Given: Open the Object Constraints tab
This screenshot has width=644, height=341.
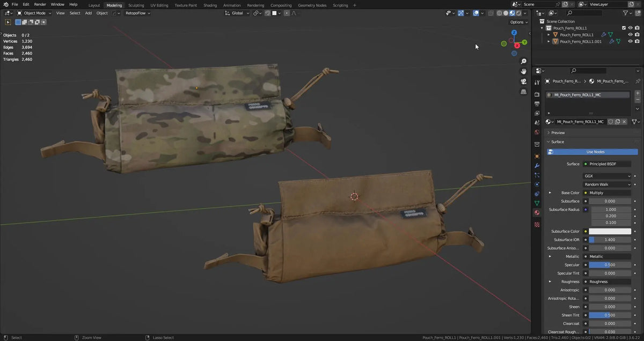Looking at the screenshot, I should click(x=537, y=194).
